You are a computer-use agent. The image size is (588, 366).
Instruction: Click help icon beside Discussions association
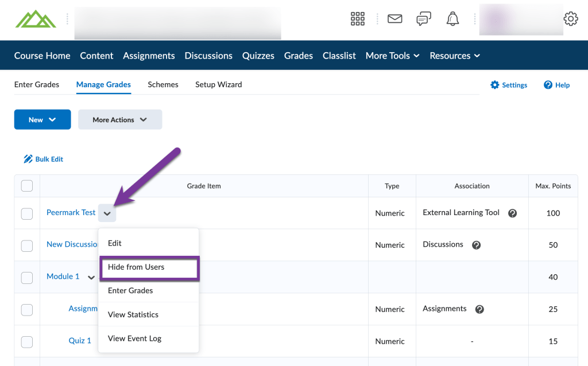[476, 246]
